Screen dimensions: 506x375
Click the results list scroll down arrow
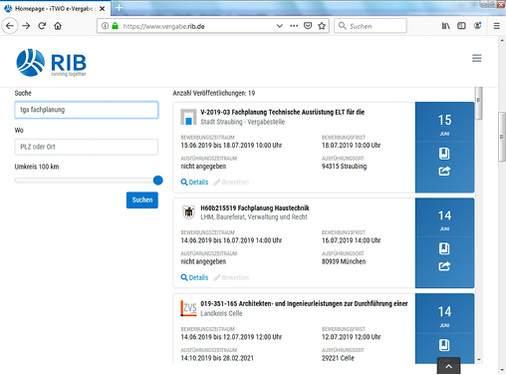(479, 360)
